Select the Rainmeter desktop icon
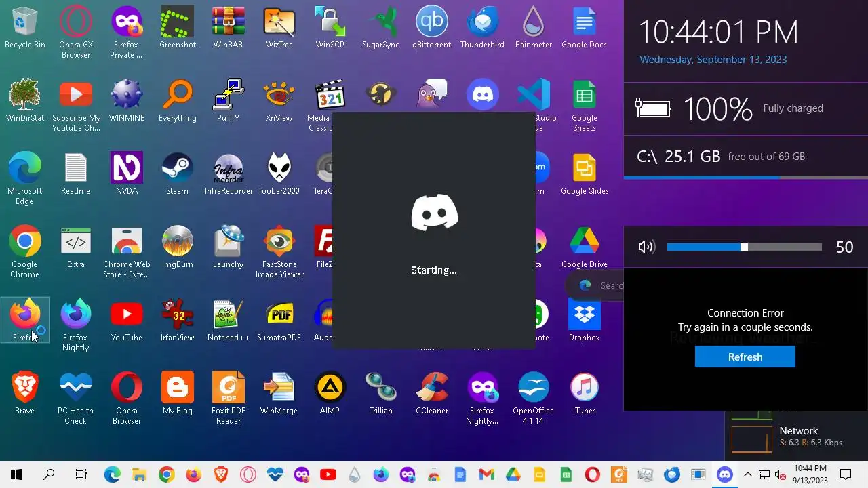 [x=533, y=28]
